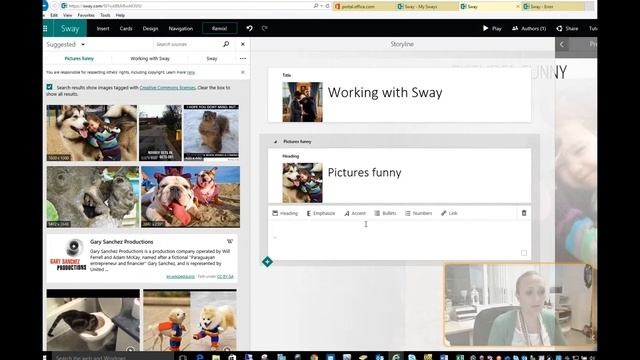Insert a Link in the text card
640x360 pixels.
pos(449,213)
